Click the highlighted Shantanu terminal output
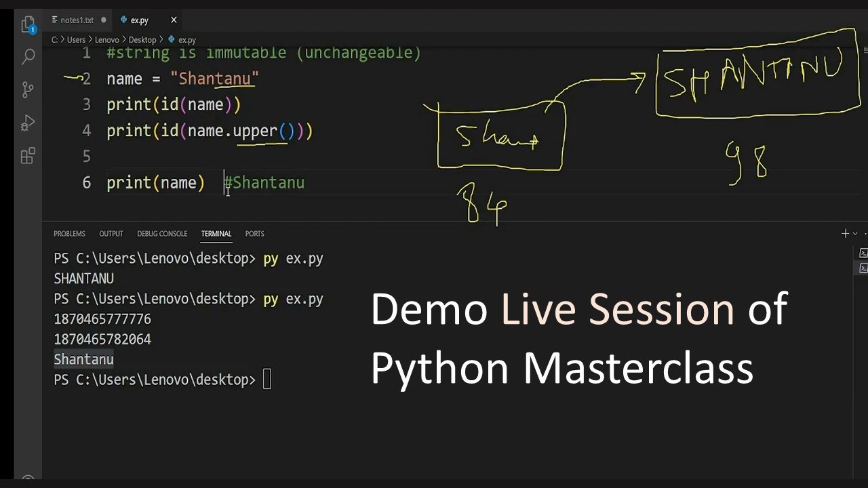This screenshot has height=488, width=868. click(x=83, y=360)
